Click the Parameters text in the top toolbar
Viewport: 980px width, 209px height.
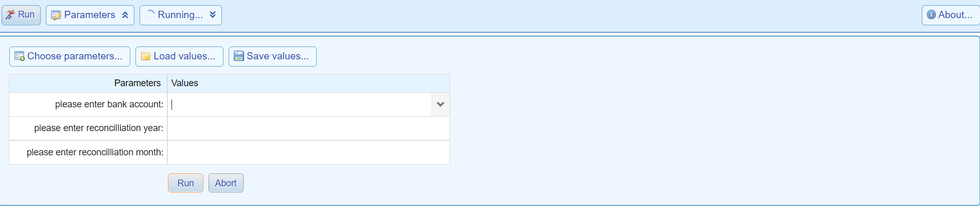click(90, 15)
